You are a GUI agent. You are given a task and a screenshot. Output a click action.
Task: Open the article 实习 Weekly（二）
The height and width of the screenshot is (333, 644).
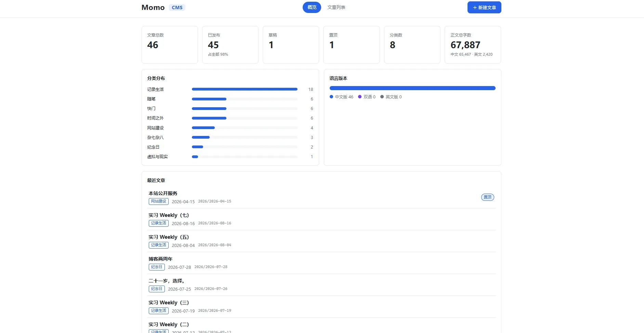[169, 324]
